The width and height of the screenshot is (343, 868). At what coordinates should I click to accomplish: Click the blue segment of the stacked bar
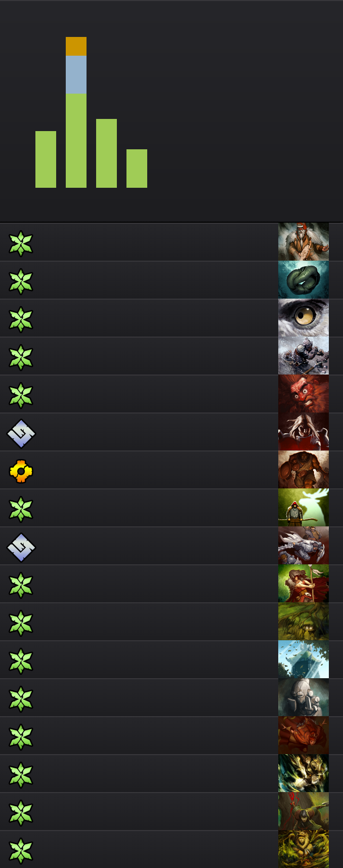coord(76,75)
